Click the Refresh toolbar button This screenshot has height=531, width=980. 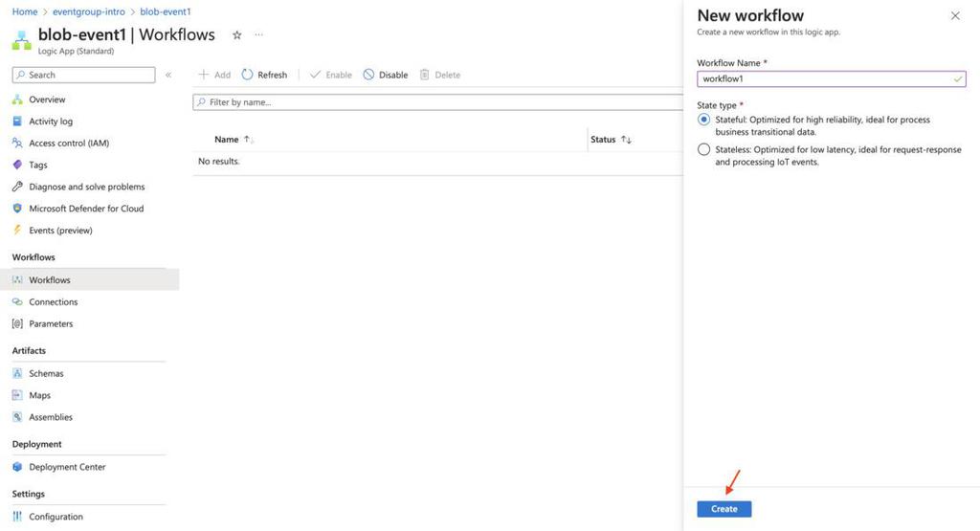tap(264, 75)
